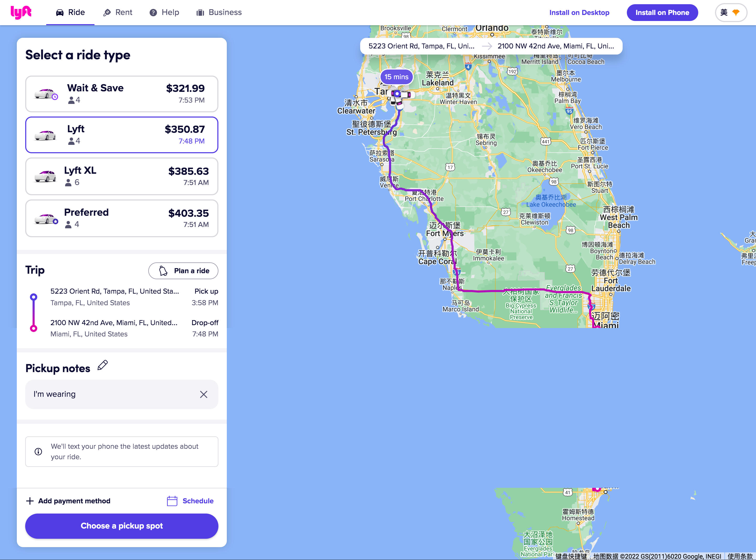
Task: Select the Lyft ride option
Action: click(x=122, y=135)
